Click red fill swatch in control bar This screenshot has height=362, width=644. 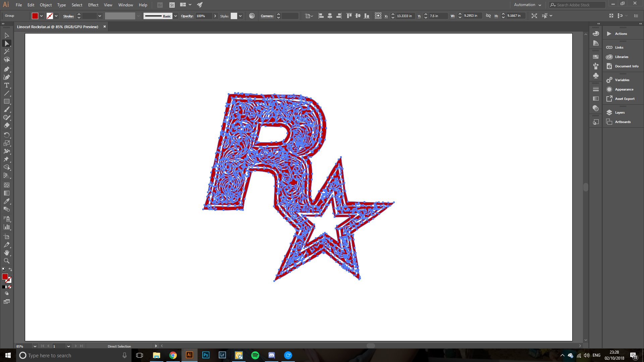point(35,16)
